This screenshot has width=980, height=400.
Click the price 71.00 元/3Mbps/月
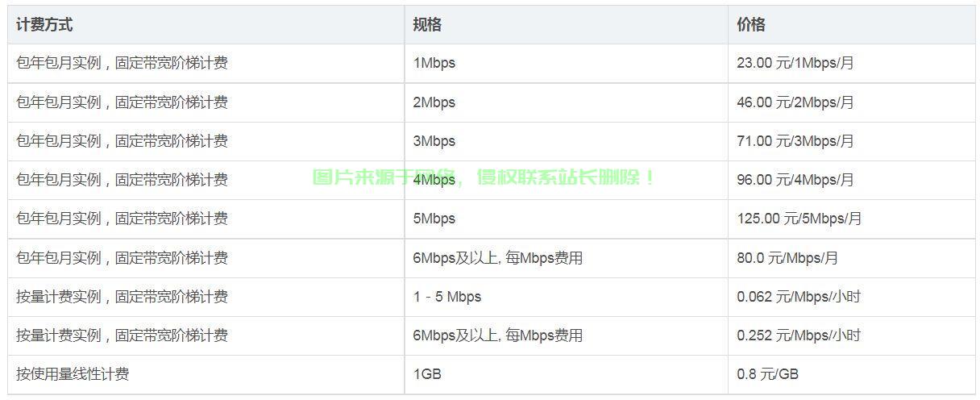coord(795,141)
